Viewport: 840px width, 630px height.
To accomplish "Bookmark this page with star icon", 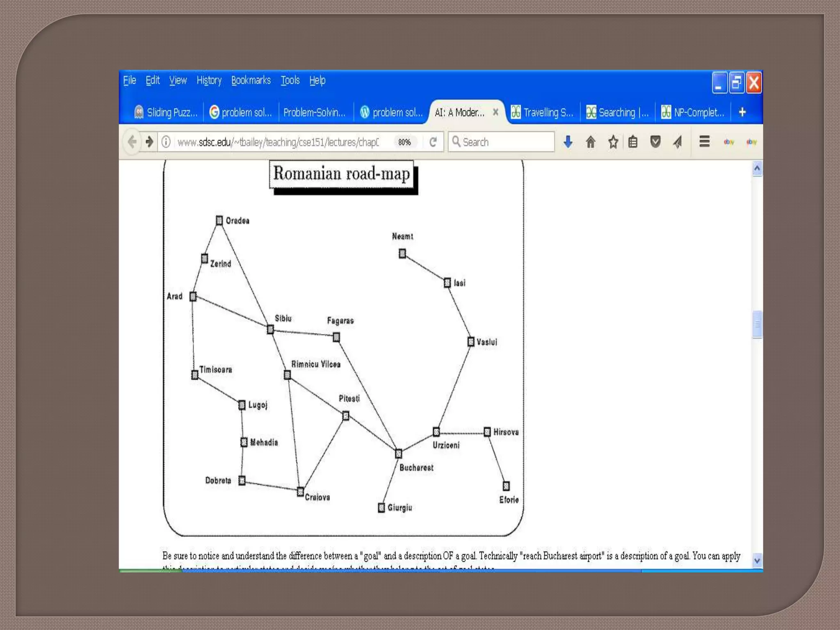I will pyautogui.click(x=613, y=142).
